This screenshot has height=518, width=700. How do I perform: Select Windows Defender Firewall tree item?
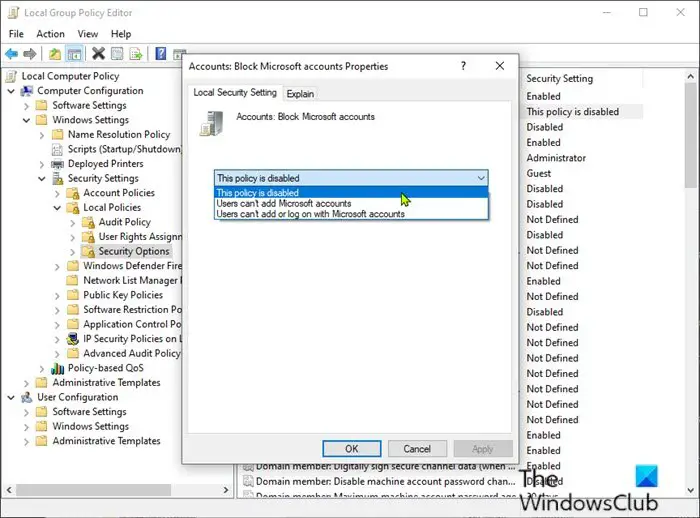click(x=132, y=266)
